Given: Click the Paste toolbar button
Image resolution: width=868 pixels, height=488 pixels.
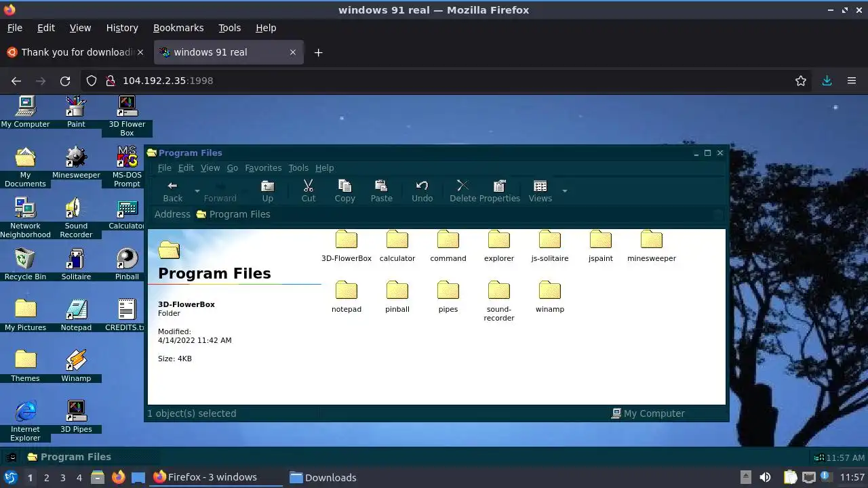Looking at the screenshot, I should (381, 191).
